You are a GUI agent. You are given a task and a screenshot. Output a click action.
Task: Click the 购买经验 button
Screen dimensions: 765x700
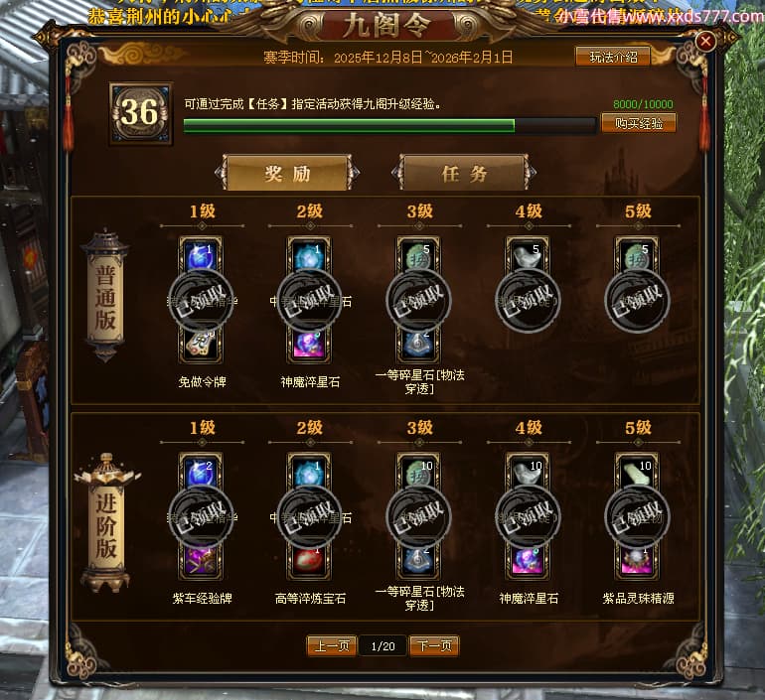click(638, 123)
